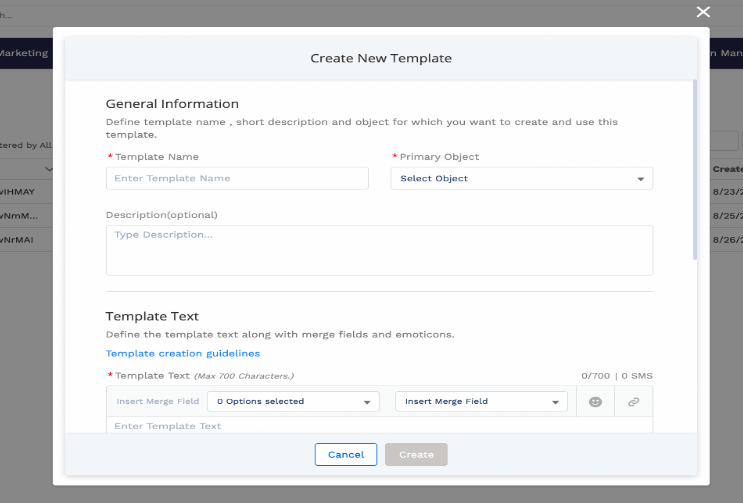Click the Create button
This screenshot has height=503, width=743.
[416, 454]
